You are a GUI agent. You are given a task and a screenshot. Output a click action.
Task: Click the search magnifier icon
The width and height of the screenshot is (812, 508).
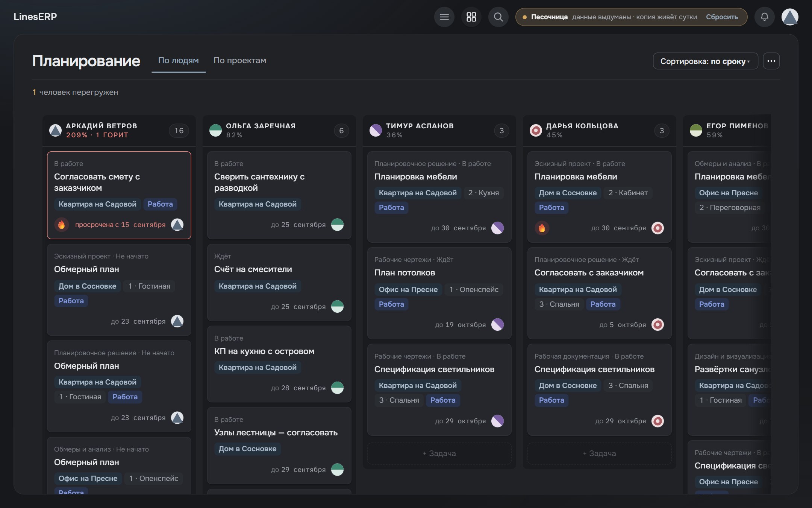[x=498, y=17]
